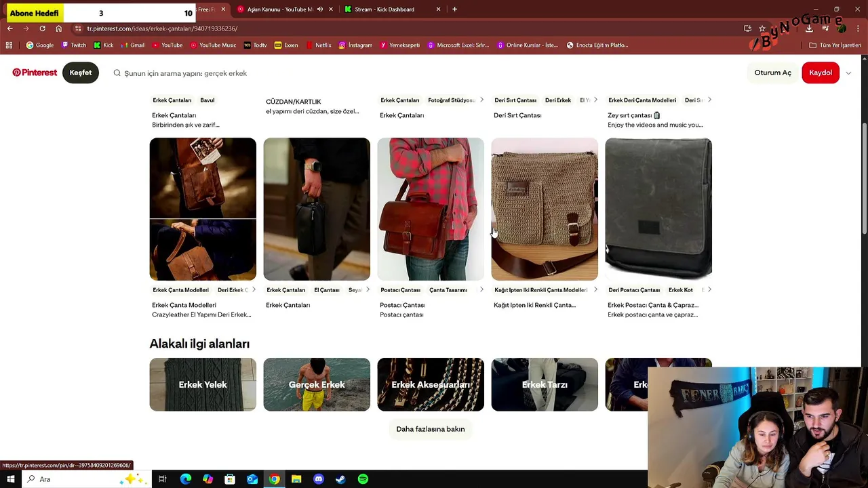
Task: Launch Microsoft Edge from the taskbar
Action: click(185, 479)
